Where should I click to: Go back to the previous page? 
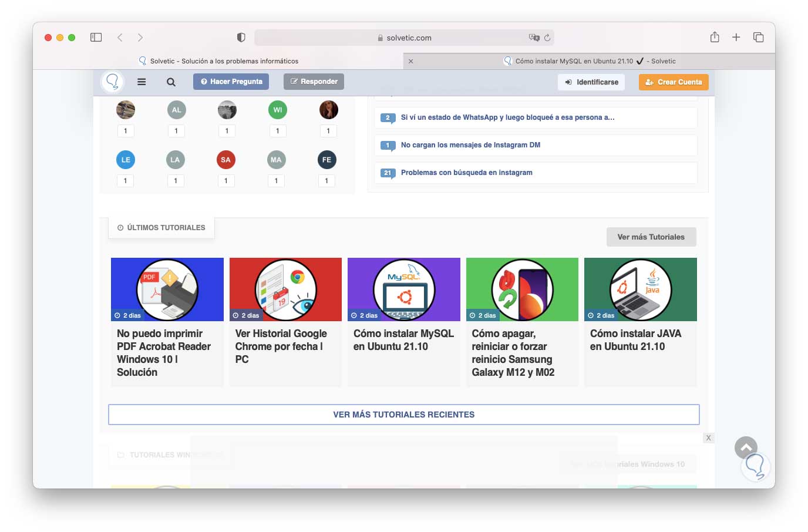click(120, 38)
